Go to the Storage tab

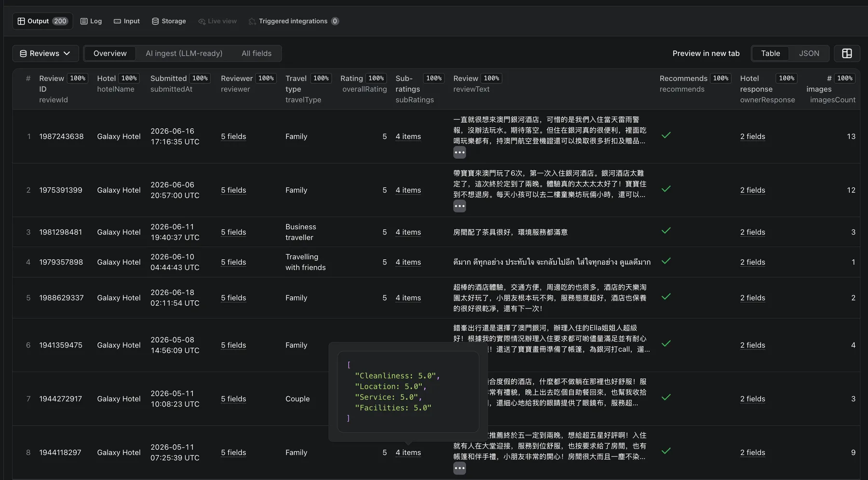[169, 21]
